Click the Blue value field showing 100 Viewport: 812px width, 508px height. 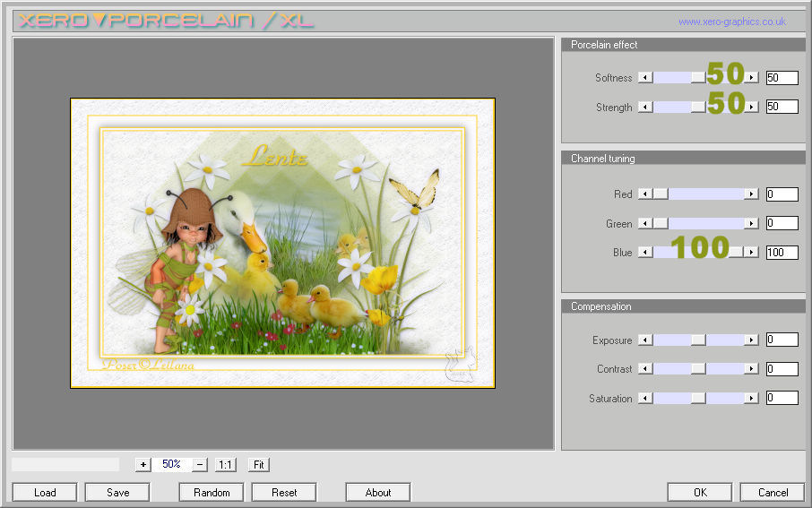[782, 252]
